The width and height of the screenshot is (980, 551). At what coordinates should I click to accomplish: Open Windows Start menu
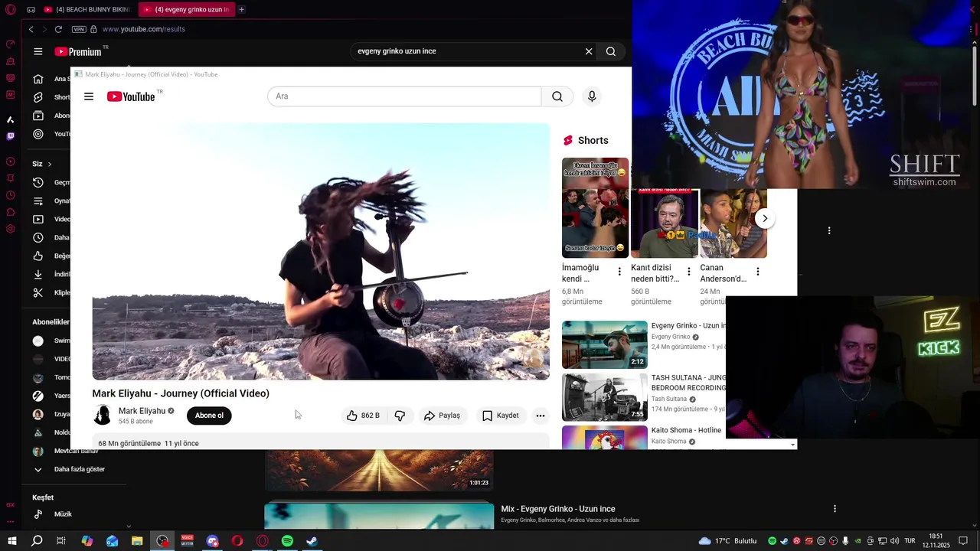tap(11, 541)
